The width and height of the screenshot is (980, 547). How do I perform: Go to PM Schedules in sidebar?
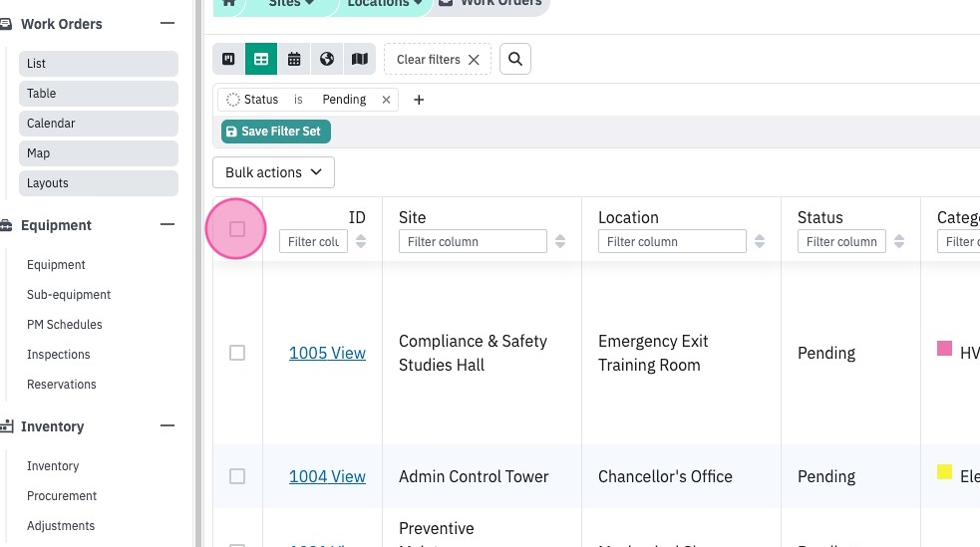tap(65, 325)
